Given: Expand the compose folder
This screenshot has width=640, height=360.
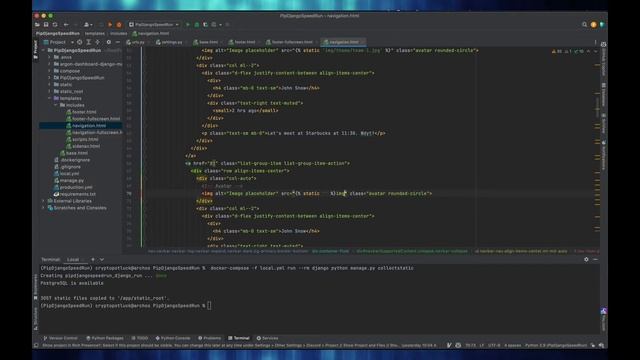Looking at the screenshot, I should pyautogui.click(x=49, y=71).
